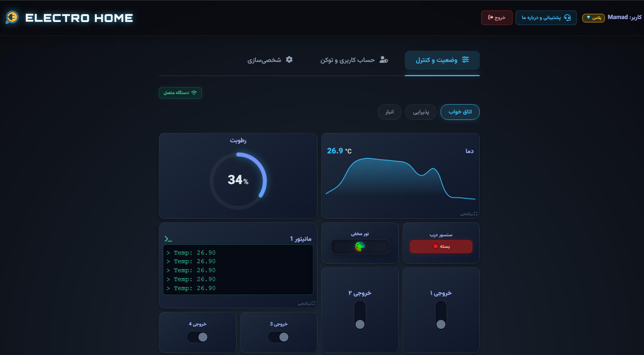Click the نور مخفی label
The image size is (644, 355).
pyautogui.click(x=360, y=234)
